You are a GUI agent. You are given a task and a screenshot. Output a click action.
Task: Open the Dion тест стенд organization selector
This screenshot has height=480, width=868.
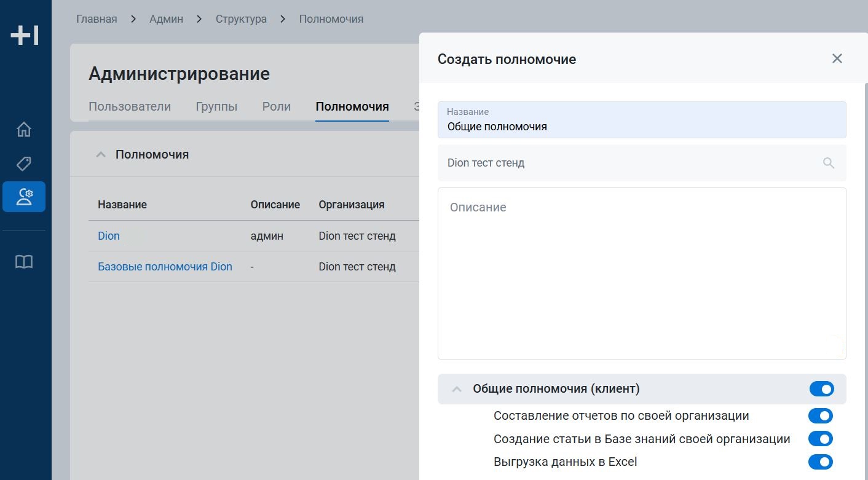pos(627,163)
